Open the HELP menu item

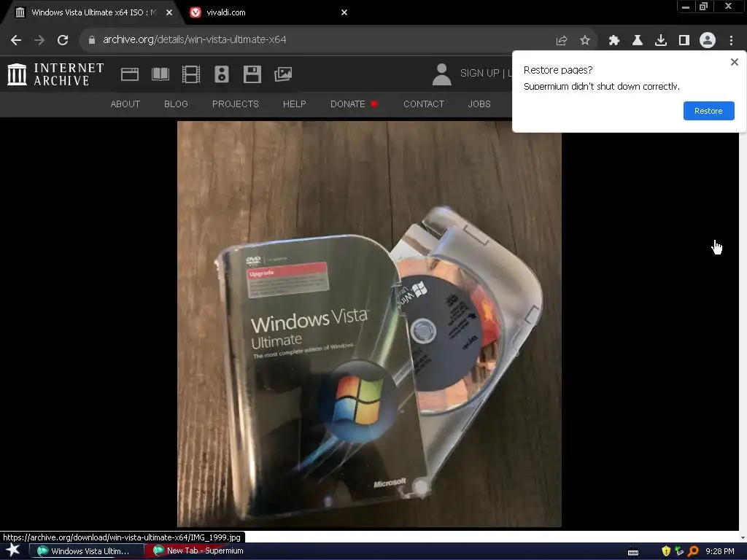pos(295,104)
